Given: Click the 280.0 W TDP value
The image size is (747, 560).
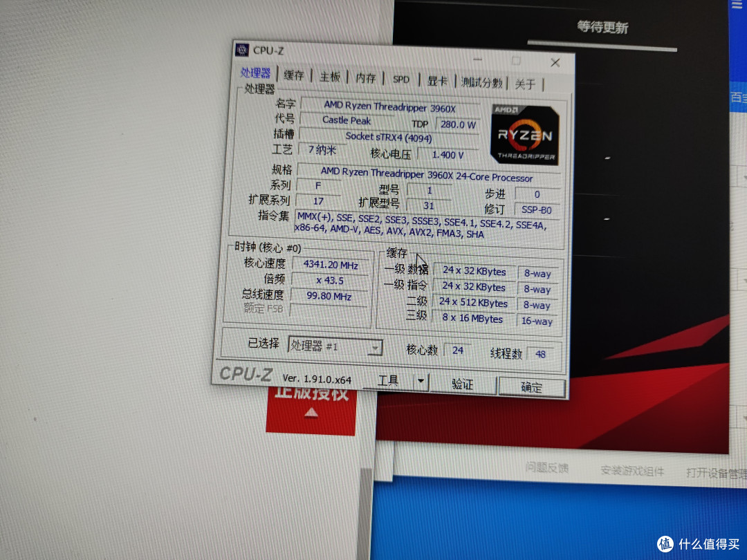Looking at the screenshot, I should pyautogui.click(x=458, y=124).
